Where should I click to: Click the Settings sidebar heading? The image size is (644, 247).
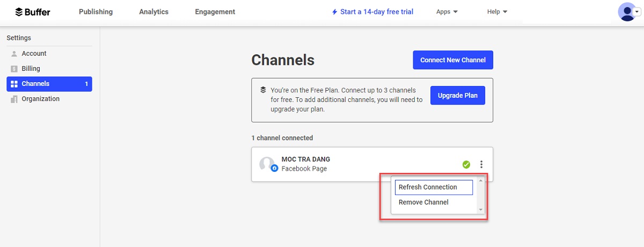[19, 38]
